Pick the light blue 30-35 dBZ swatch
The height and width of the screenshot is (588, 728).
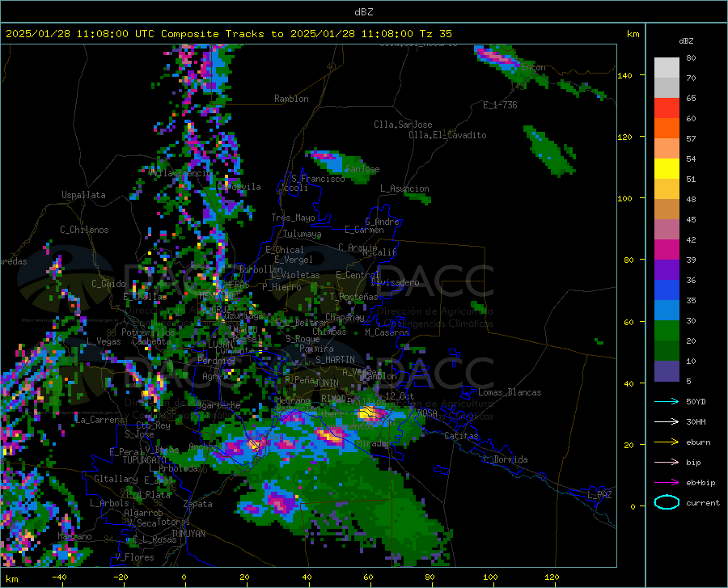pos(667,311)
